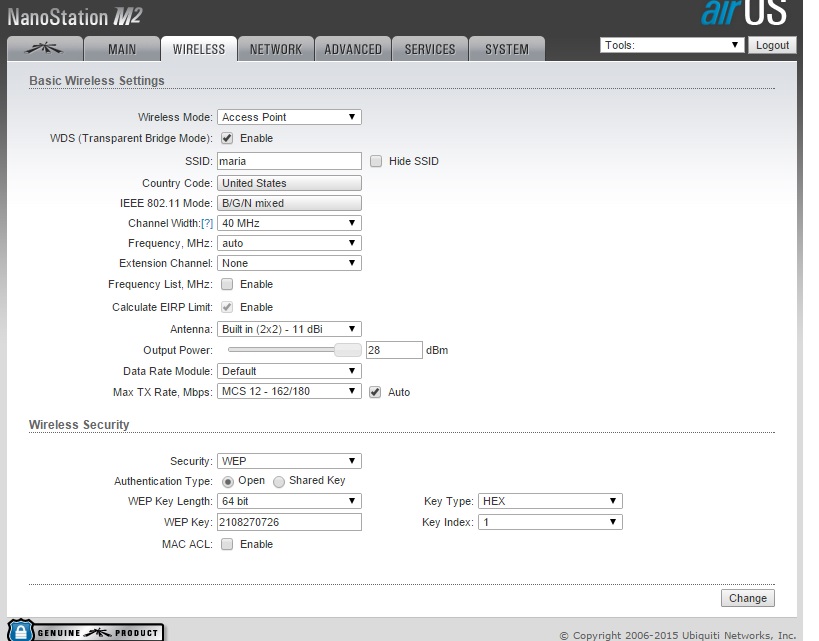Image resolution: width=819 pixels, height=641 pixels.
Task: Click the Basic Wireless Settings heading
Action: click(x=97, y=80)
